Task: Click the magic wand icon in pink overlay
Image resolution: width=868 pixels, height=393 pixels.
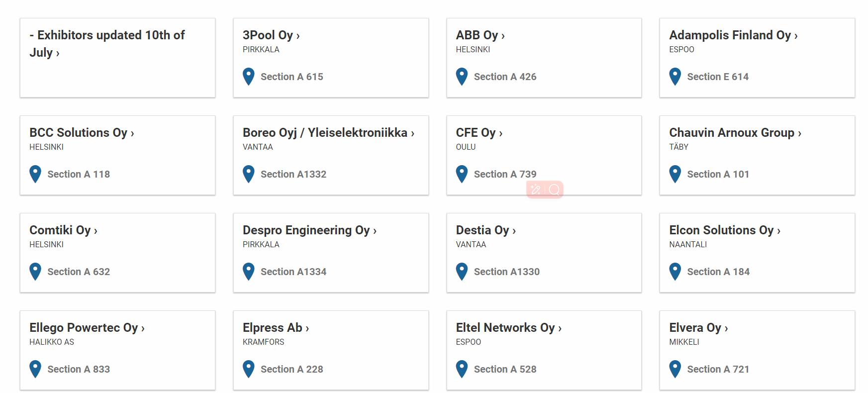Action: click(x=536, y=190)
